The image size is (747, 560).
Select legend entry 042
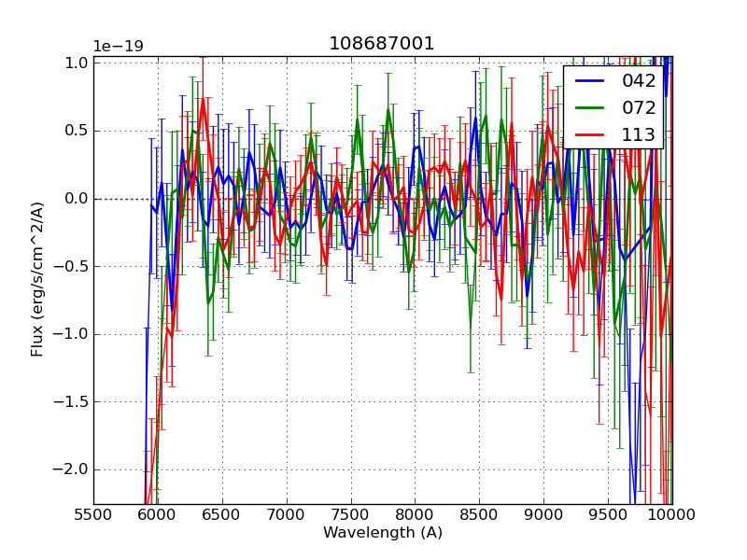pyautogui.click(x=639, y=81)
